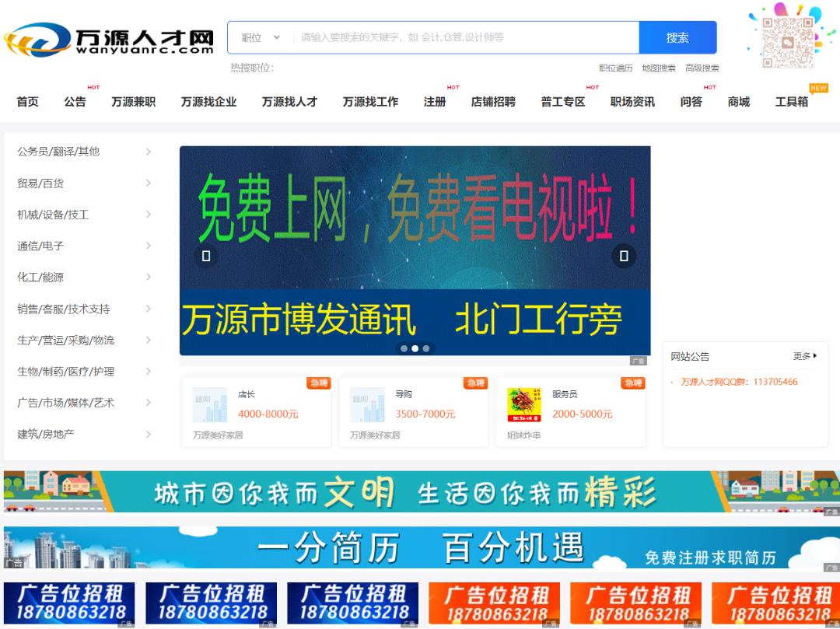Open the 职位 search type dropdown
The width and height of the screenshot is (840, 629).
pos(261,37)
